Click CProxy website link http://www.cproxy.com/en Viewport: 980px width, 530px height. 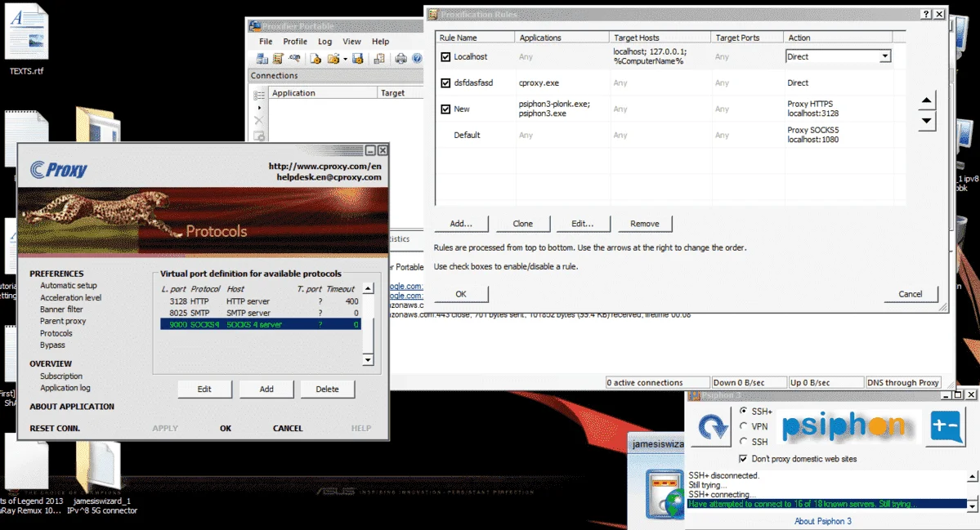point(325,166)
